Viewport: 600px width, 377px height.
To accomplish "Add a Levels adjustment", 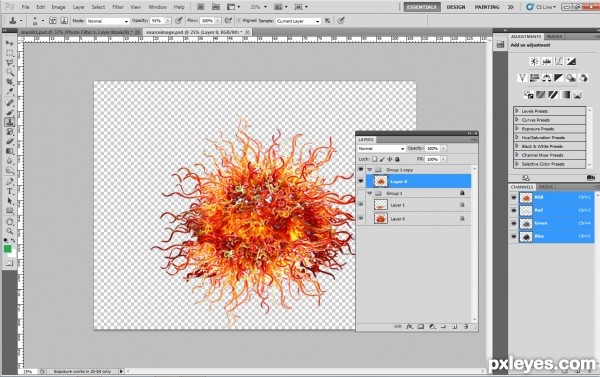I will pyautogui.click(x=546, y=61).
